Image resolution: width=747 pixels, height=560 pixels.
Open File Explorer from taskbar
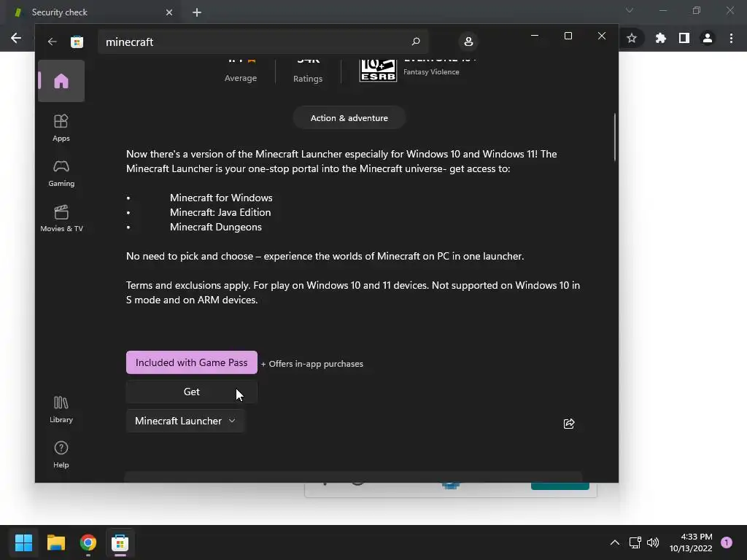pos(55,542)
